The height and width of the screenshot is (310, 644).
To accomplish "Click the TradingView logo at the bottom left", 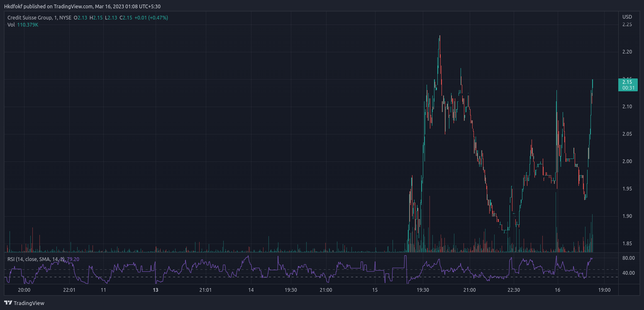I will coord(24,303).
